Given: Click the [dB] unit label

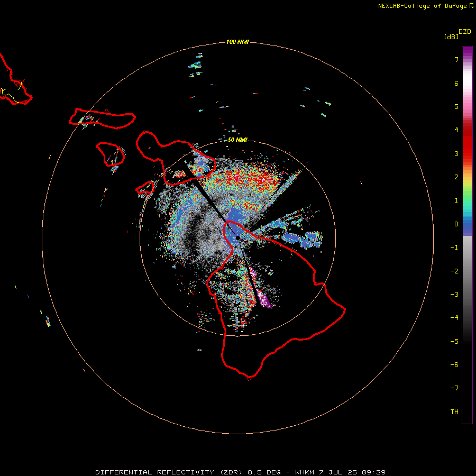Looking at the screenshot, I should (451, 36).
